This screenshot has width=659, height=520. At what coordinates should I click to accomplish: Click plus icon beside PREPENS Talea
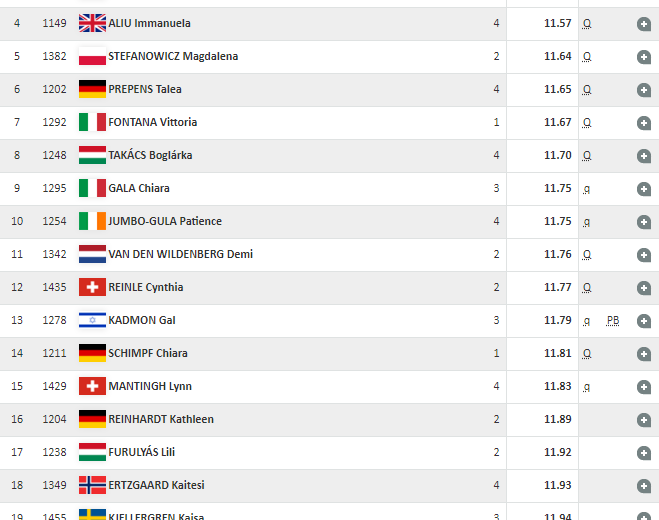point(643,89)
